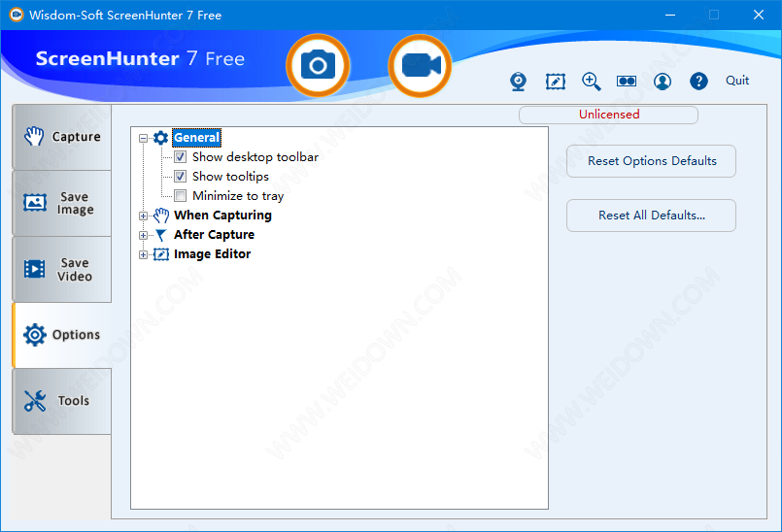Click the recorder icon beside the magnifier

click(x=627, y=82)
